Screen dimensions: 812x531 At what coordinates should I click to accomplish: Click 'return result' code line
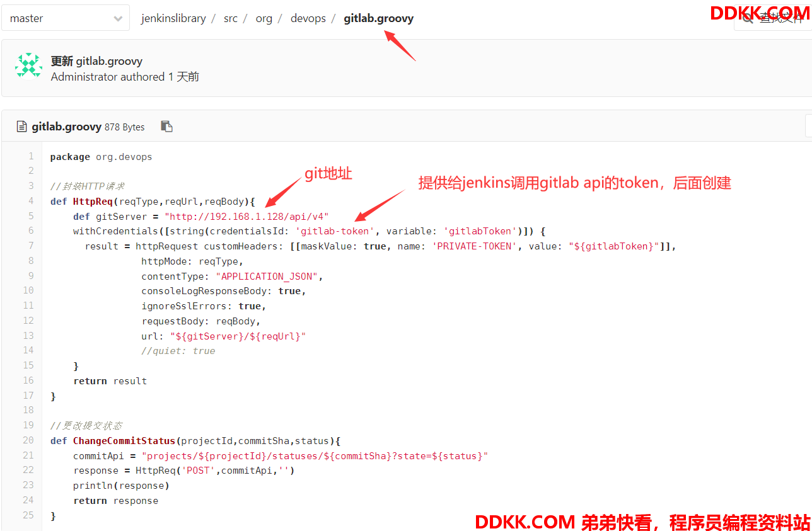click(x=110, y=381)
